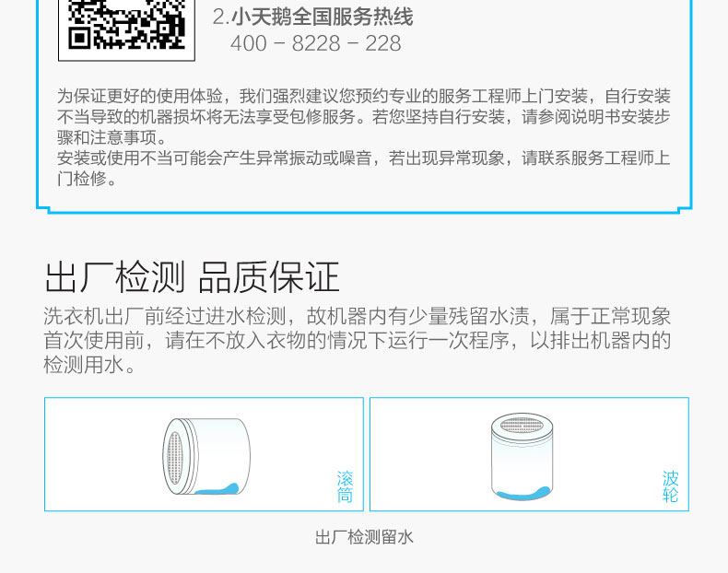Screen dimensions: 728x573
Task: Click the 小天鹅全国服务热线 label
Action: 322,18
